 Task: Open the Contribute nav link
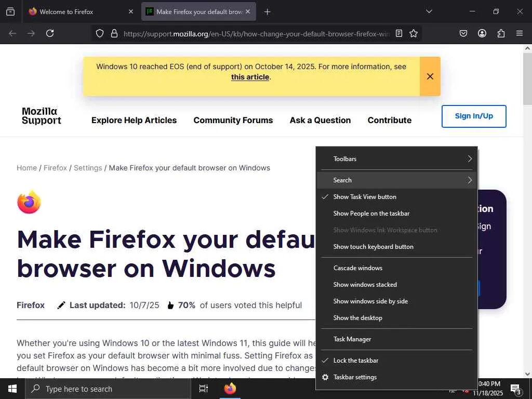click(390, 120)
